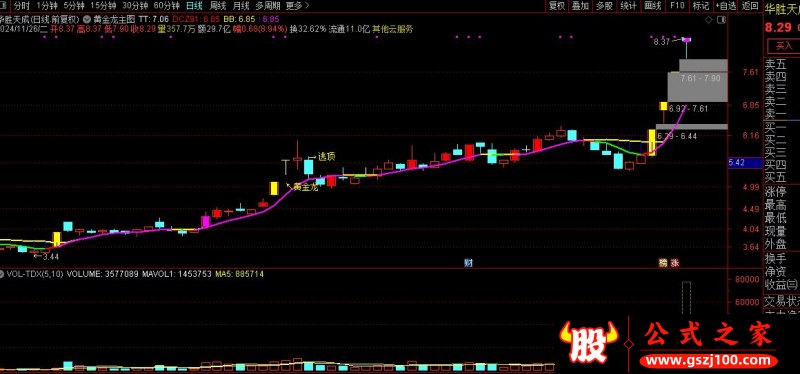Click the VOL-TDX indicator circle icon

[3, 274]
